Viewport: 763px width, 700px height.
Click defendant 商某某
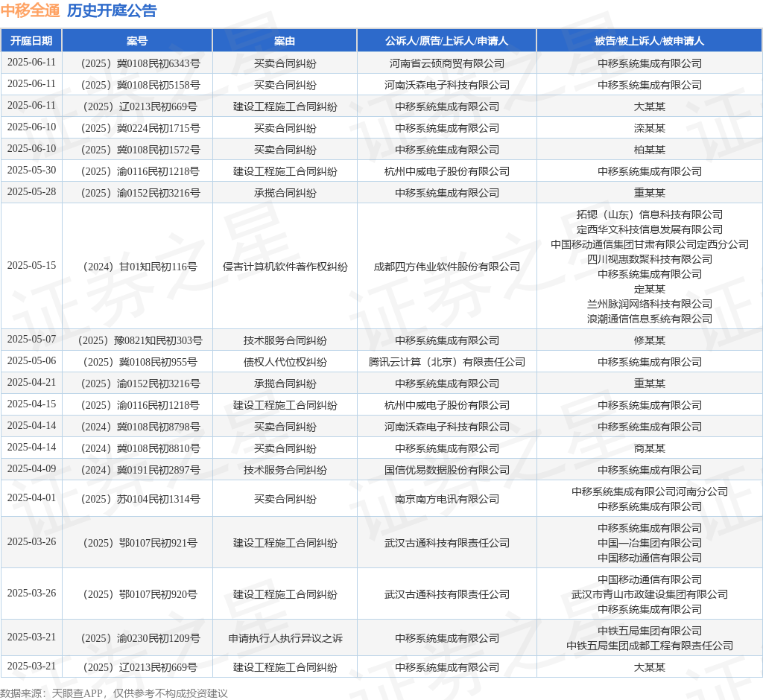pos(649,448)
